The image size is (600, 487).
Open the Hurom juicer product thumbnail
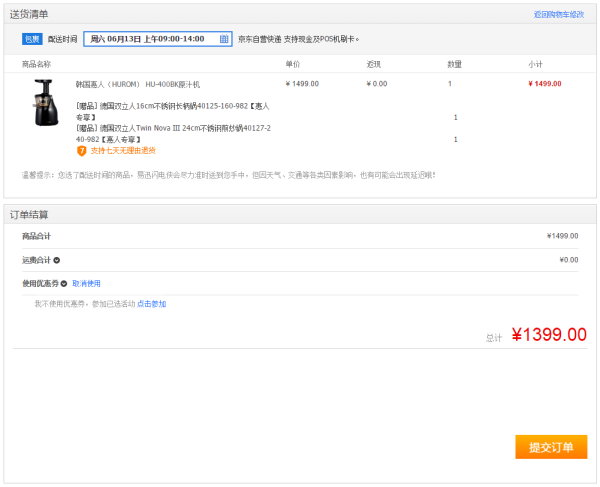[x=46, y=102]
